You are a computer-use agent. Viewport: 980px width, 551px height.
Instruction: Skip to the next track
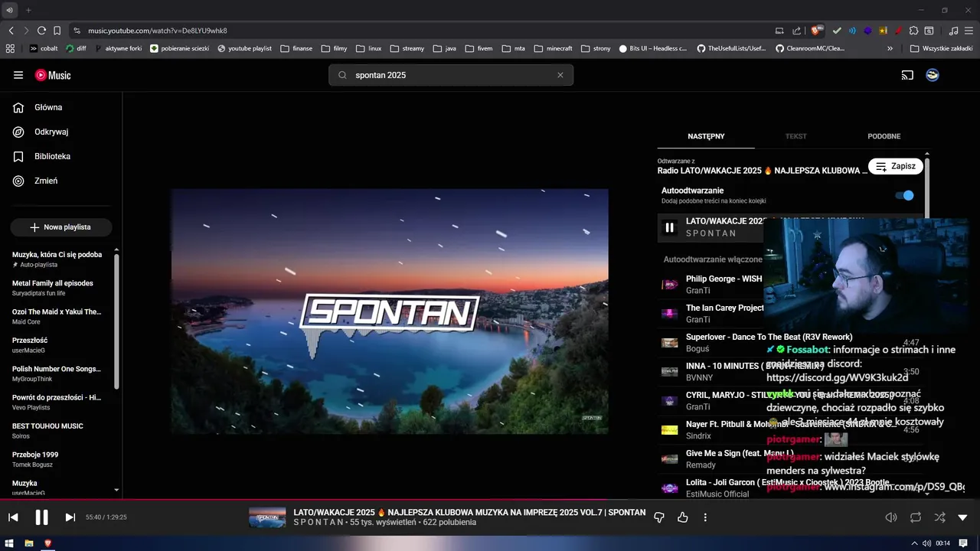pos(70,517)
